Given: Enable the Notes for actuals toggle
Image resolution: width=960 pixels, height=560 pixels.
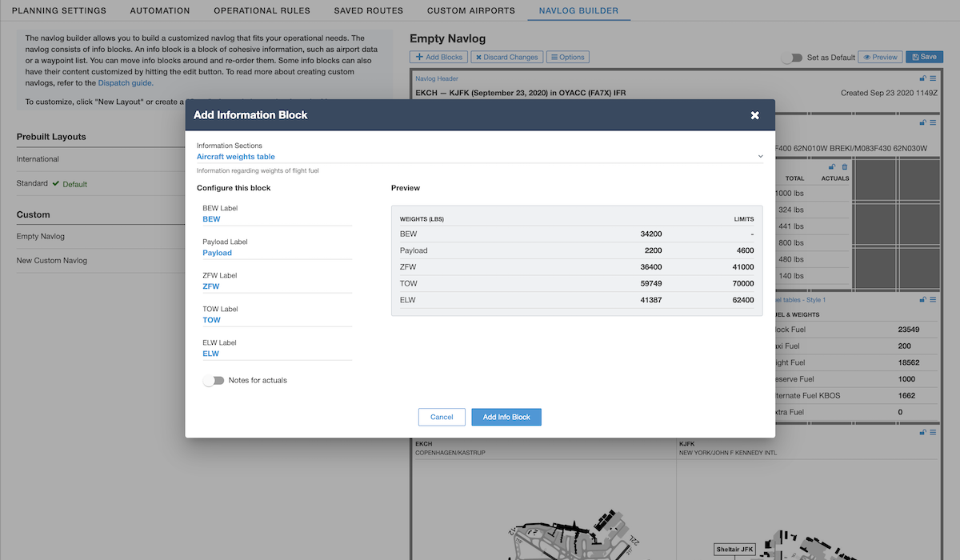Looking at the screenshot, I should (214, 381).
